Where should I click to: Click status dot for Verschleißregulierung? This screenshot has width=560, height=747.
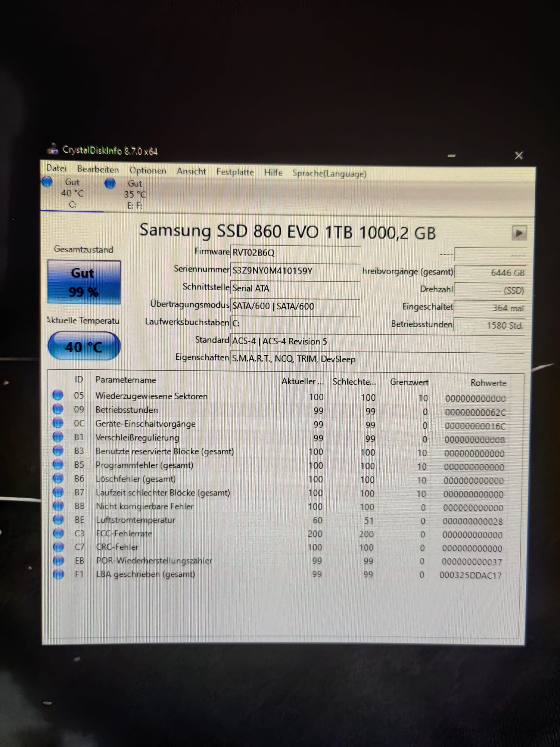pos(58,436)
